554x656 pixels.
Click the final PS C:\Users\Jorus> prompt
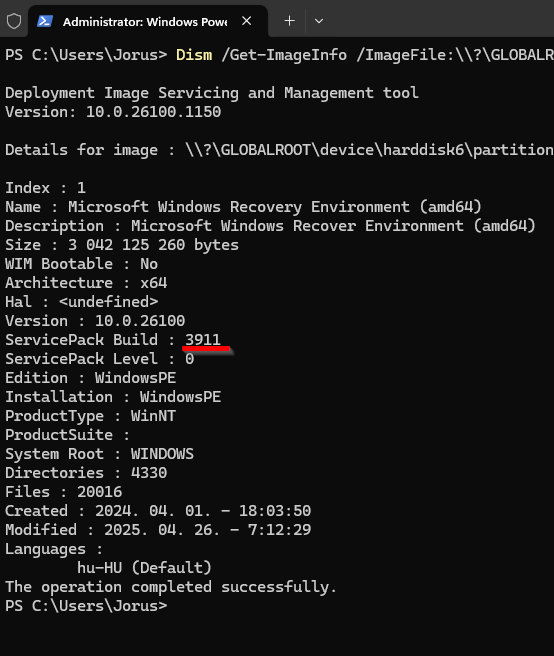(x=86, y=606)
